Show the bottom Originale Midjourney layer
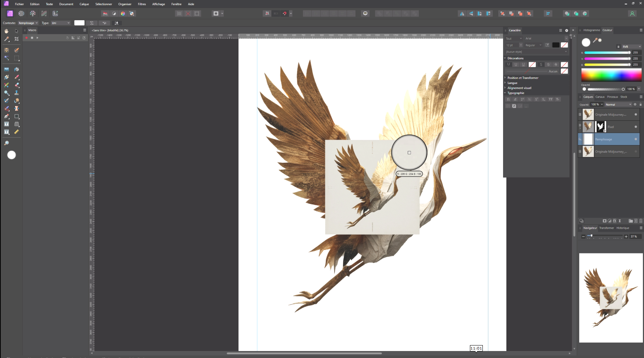The height and width of the screenshot is (358, 644). pyautogui.click(x=636, y=151)
